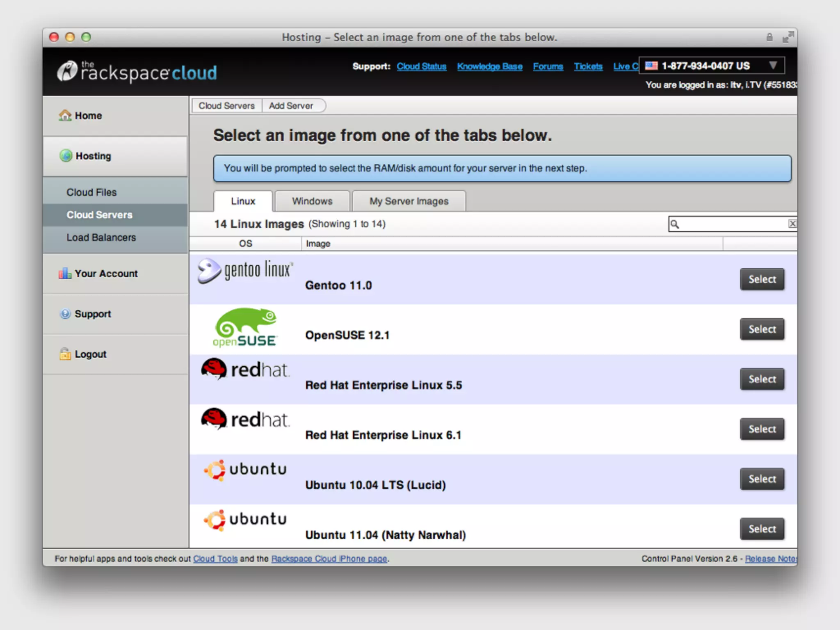
Task: Select Red Hat Enterprise Linux 6.1 image
Action: pos(762,429)
